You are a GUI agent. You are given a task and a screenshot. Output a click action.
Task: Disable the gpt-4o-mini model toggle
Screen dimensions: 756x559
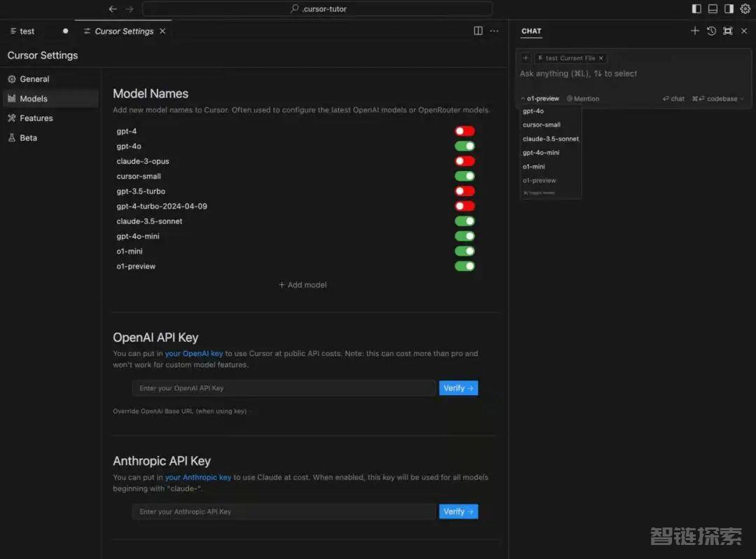(465, 236)
